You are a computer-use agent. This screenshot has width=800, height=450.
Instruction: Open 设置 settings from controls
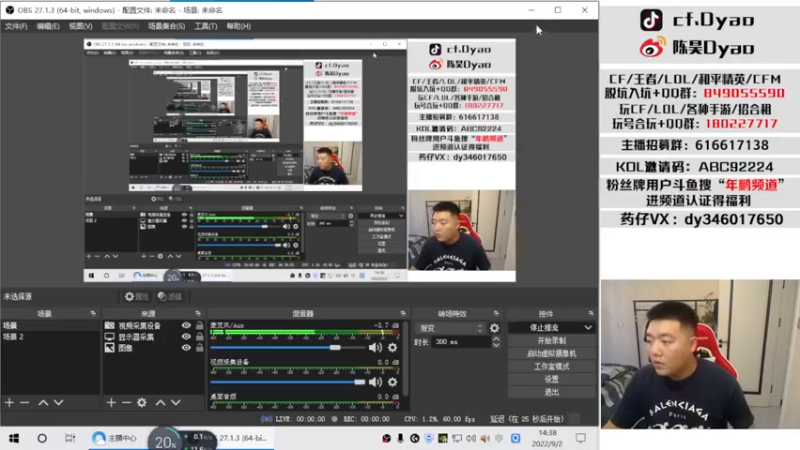tap(552, 379)
